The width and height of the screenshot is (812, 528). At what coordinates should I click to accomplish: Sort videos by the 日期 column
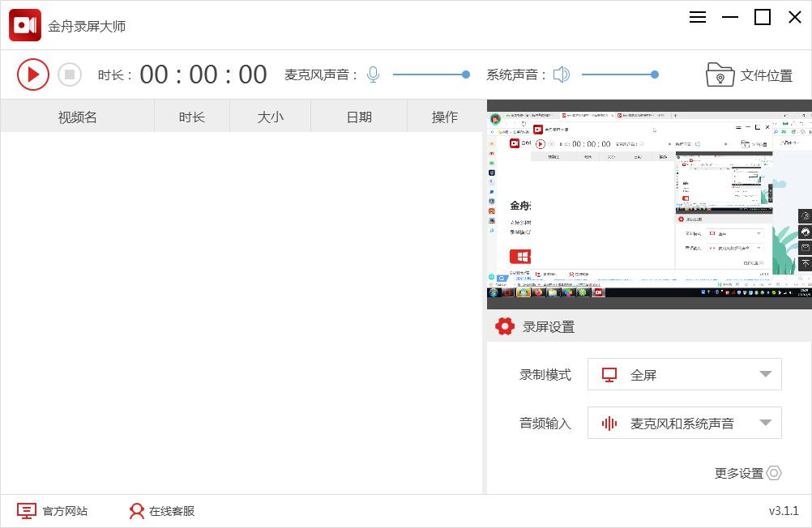(x=357, y=116)
